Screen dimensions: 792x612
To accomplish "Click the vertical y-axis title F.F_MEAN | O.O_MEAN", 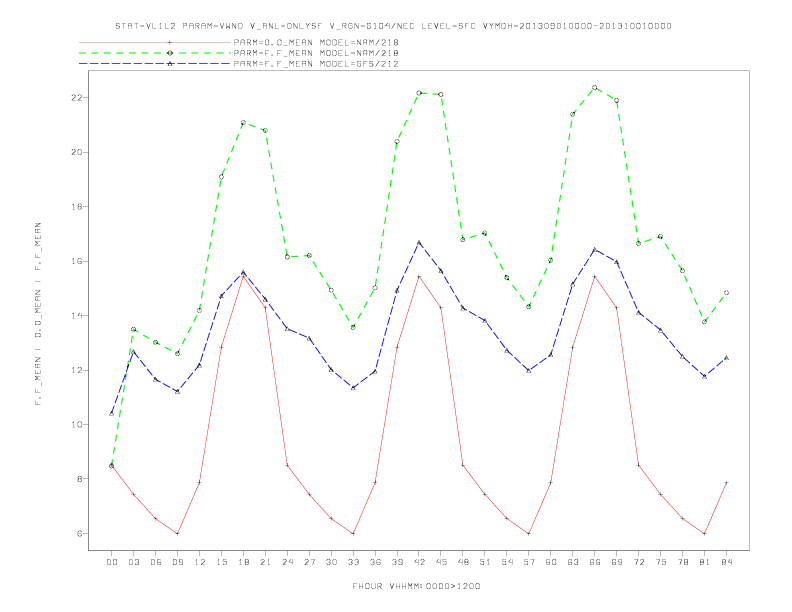I will [38, 314].
